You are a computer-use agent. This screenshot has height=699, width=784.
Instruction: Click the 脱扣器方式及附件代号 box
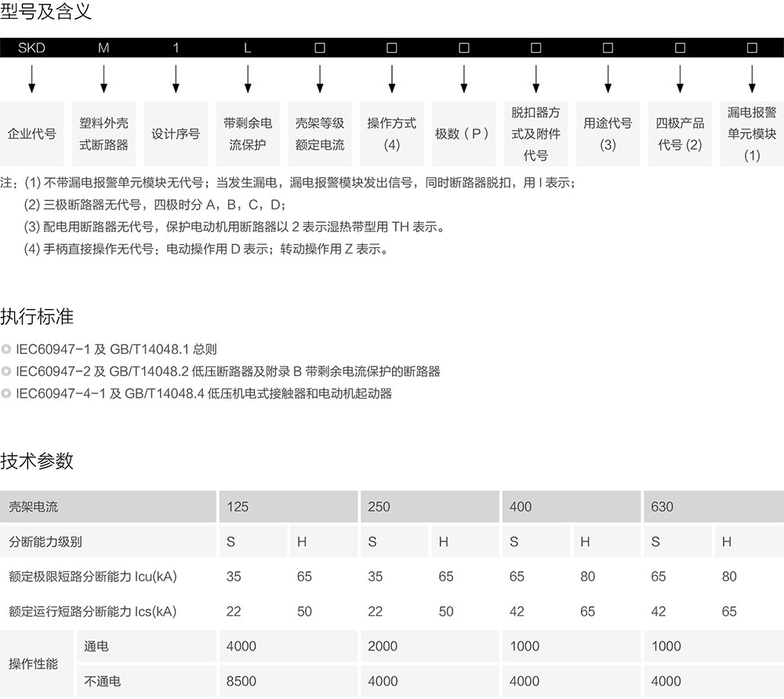pyautogui.click(x=535, y=133)
